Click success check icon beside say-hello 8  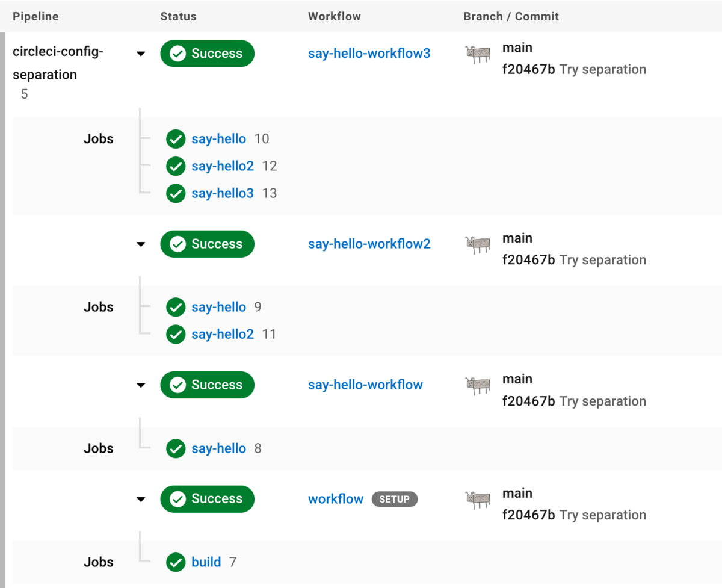tap(175, 448)
